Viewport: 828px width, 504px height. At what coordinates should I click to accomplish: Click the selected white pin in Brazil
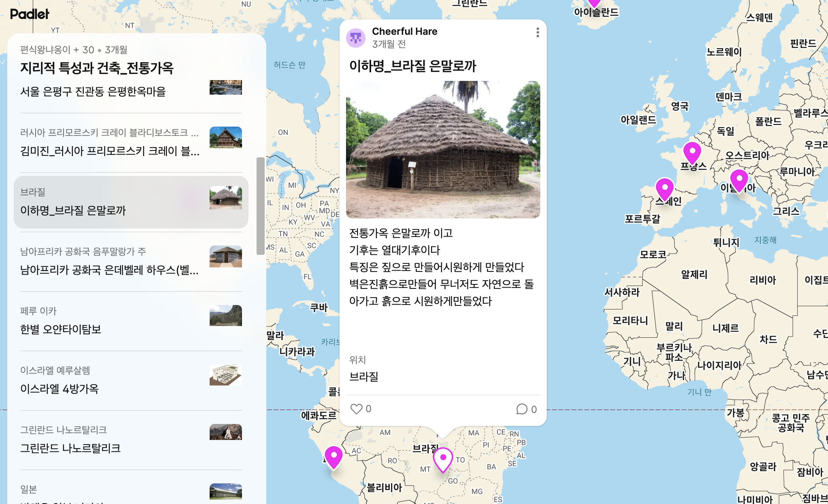pos(443,458)
